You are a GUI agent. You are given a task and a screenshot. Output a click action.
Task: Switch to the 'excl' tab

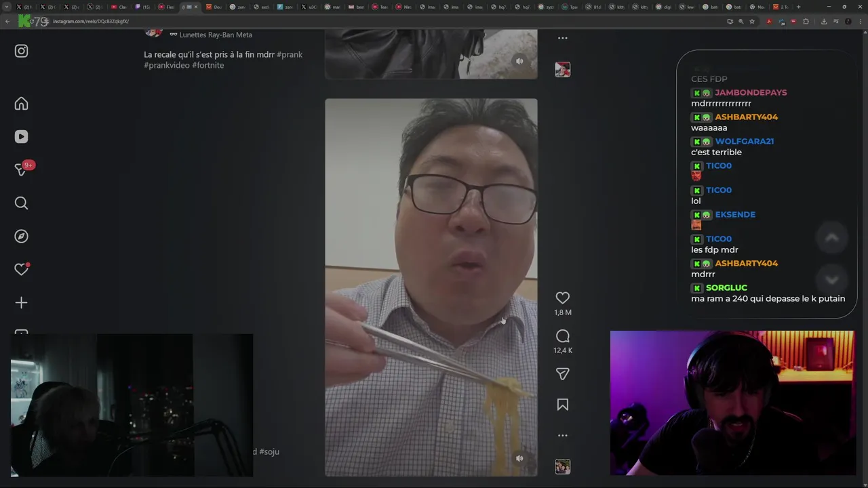pyautogui.click(x=262, y=7)
